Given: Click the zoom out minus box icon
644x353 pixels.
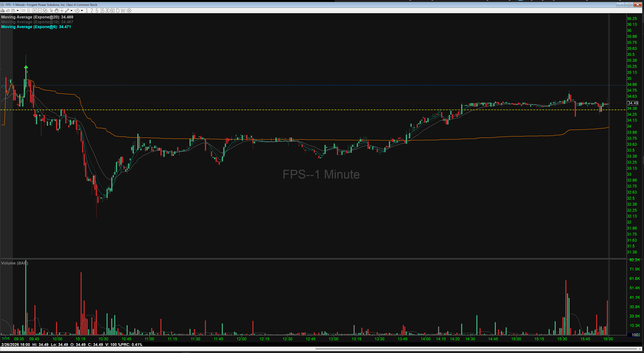Looking at the screenshot, I should tap(40, 11).
